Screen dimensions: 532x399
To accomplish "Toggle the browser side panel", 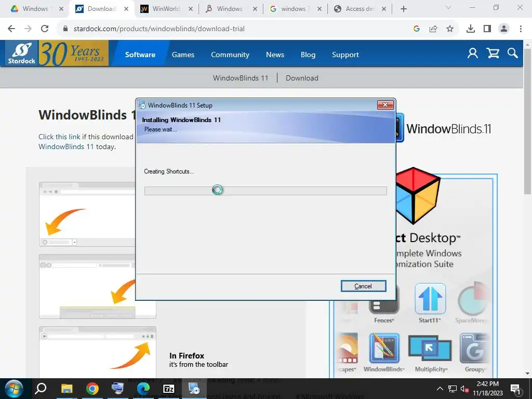I will [487, 29].
